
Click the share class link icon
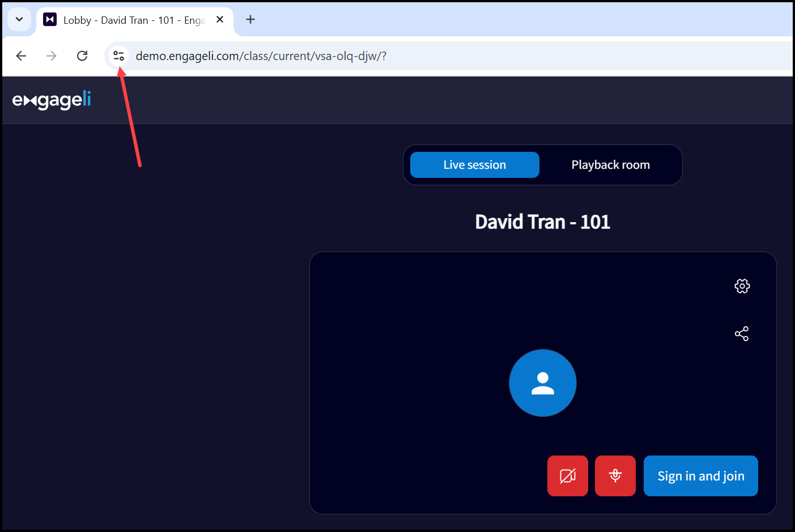(741, 334)
